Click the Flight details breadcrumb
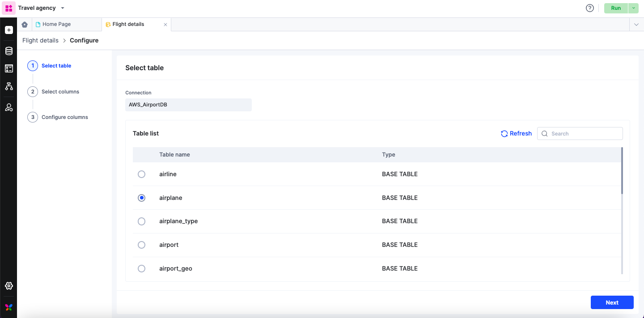The image size is (644, 318). [40, 40]
